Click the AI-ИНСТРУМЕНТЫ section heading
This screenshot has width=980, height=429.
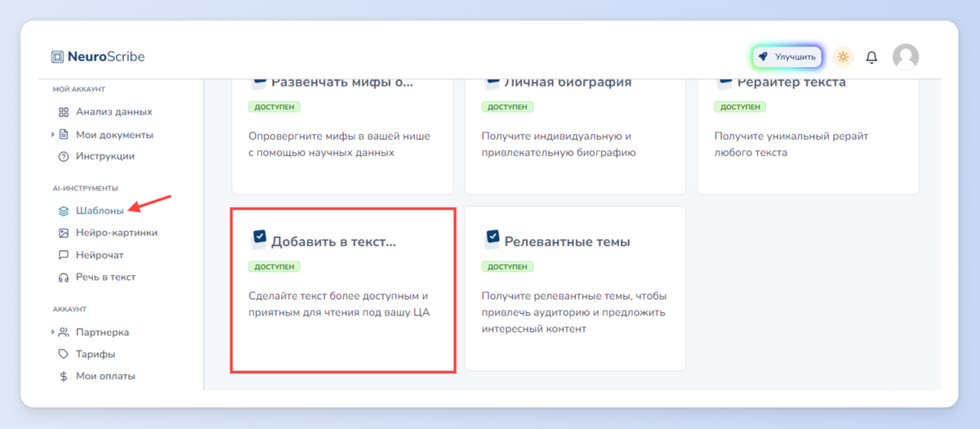pyautogui.click(x=85, y=188)
